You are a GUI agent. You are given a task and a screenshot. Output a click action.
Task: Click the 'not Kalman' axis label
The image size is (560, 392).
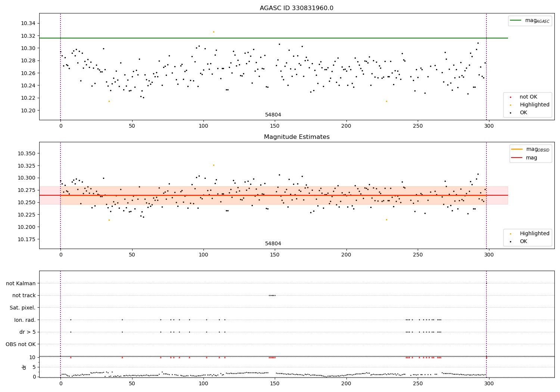pyautogui.click(x=21, y=283)
